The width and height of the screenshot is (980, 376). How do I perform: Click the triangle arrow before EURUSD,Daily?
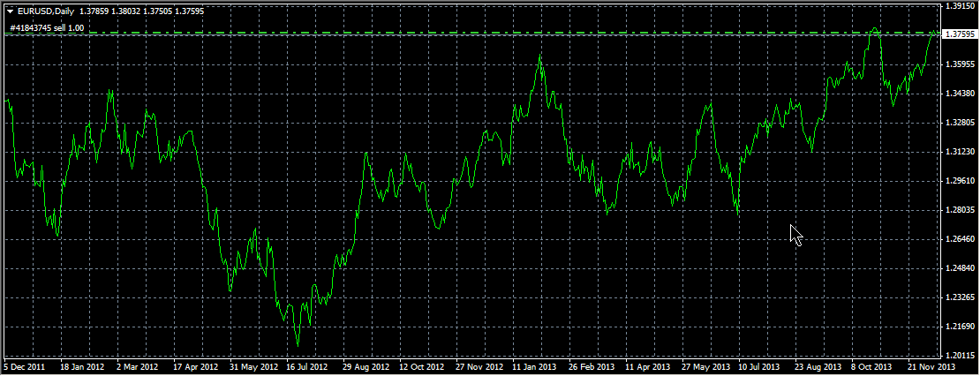(10, 11)
